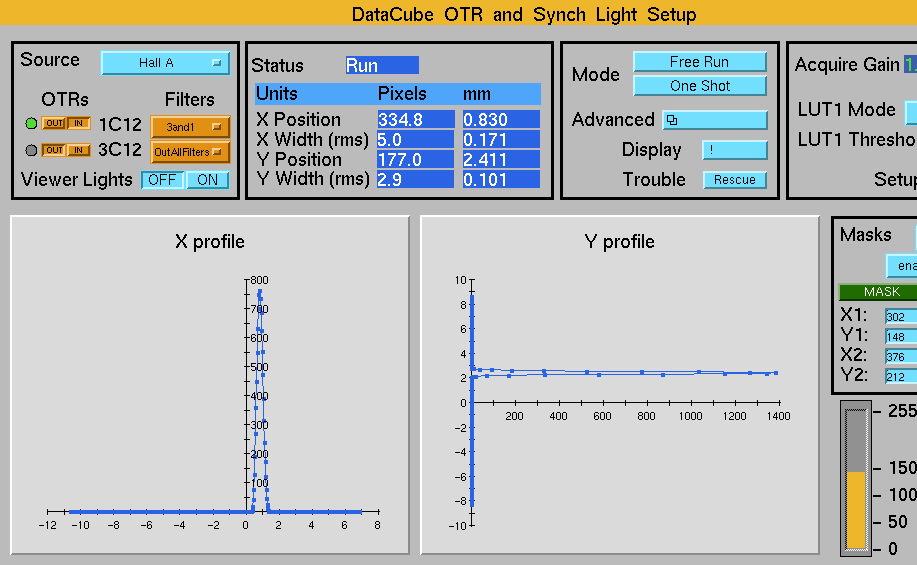This screenshot has height=565, width=917.
Task: Click the gray 3C12 OTR status indicator
Action: tap(31, 151)
